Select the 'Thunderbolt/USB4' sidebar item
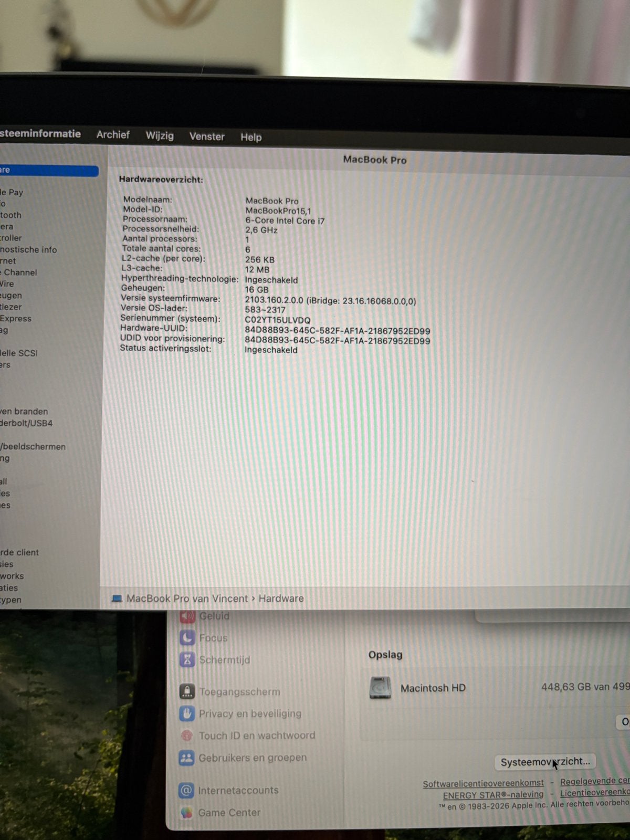 point(26,423)
